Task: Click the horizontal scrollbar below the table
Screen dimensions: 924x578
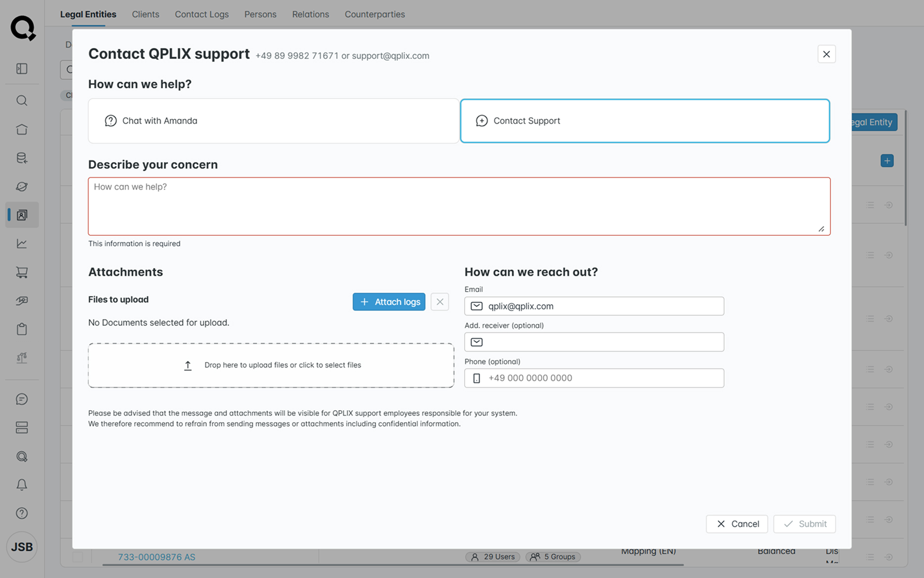Action: pos(393,565)
